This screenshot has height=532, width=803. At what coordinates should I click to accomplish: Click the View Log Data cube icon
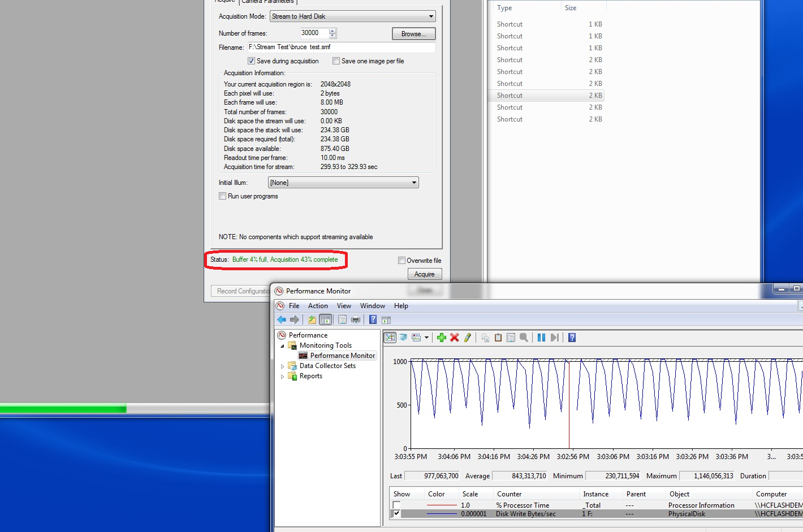coord(403,338)
